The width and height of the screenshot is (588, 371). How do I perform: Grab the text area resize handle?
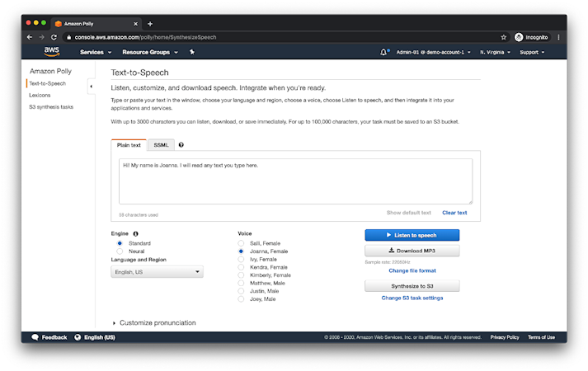point(470,202)
